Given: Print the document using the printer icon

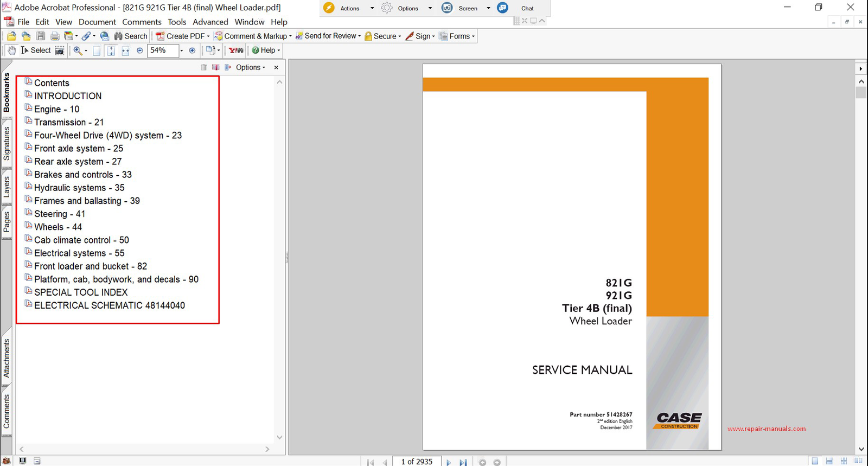Looking at the screenshot, I should pyautogui.click(x=55, y=36).
